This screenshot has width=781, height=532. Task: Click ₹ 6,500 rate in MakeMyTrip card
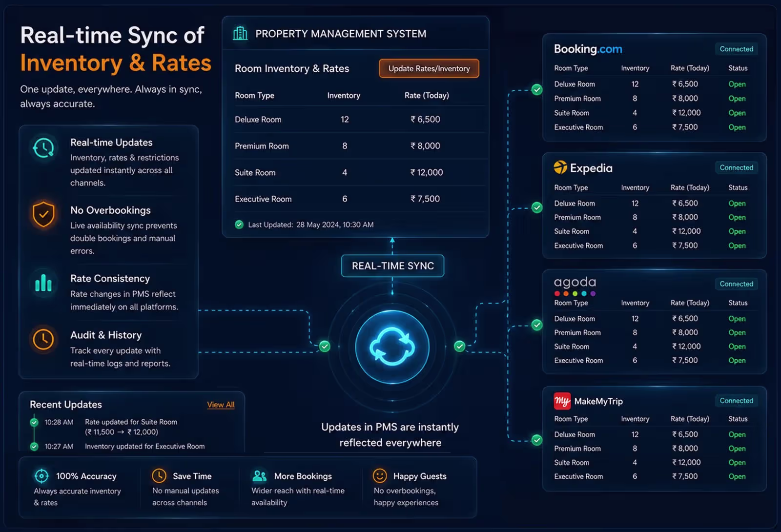685,434
